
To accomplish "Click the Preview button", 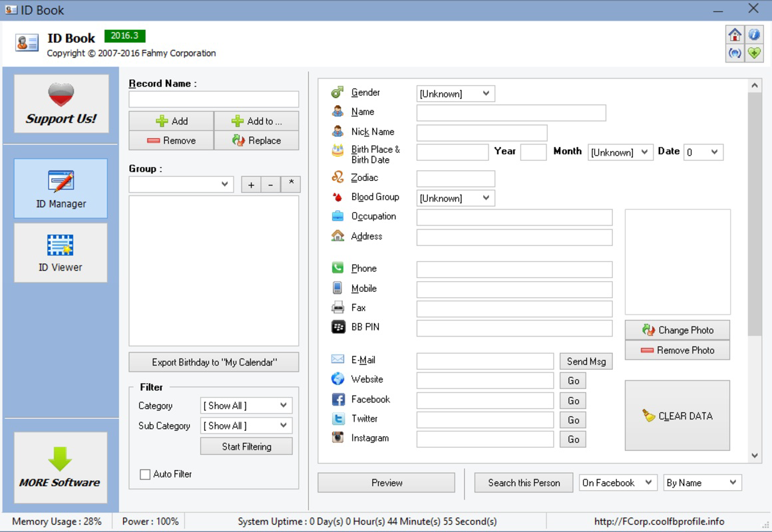I will click(387, 483).
